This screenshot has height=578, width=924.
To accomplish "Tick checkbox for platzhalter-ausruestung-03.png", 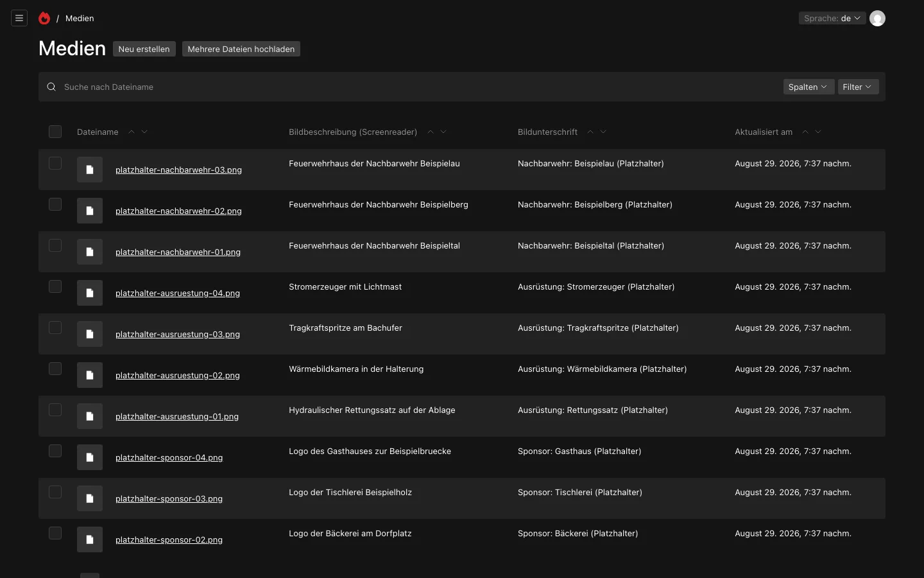I will tap(55, 328).
